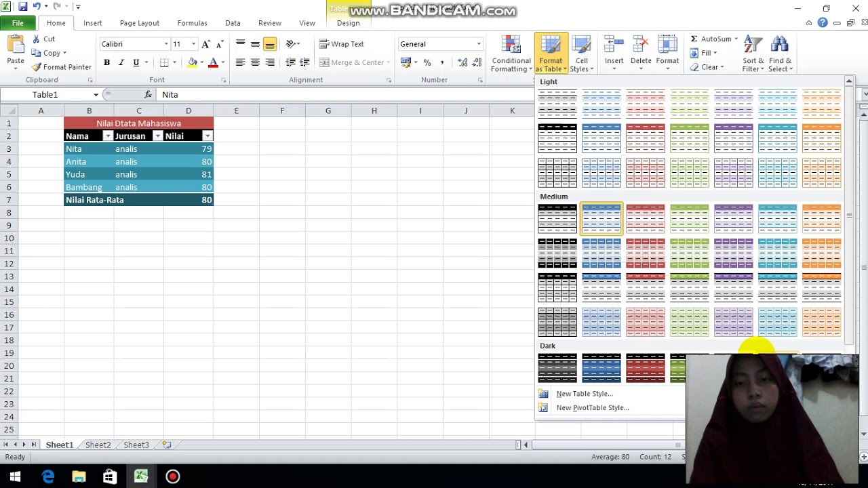Click the Windows Start button
Viewport: 868px width, 488px height.
tap(15, 476)
